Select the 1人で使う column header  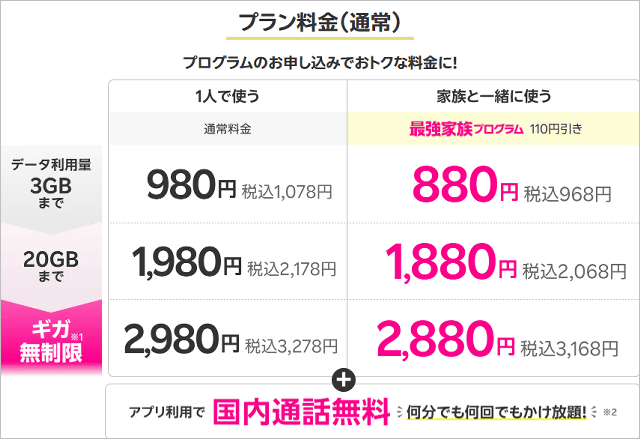pos(227,97)
